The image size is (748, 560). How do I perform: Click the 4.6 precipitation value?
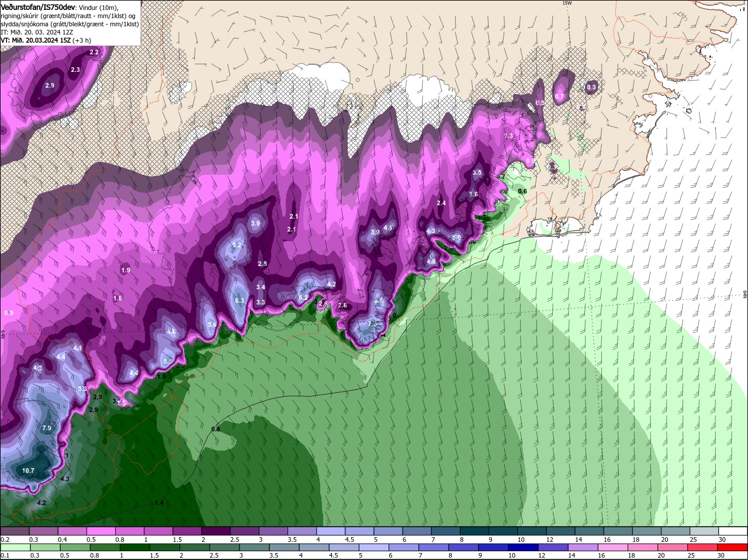pyautogui.click(x=171, y=331)
